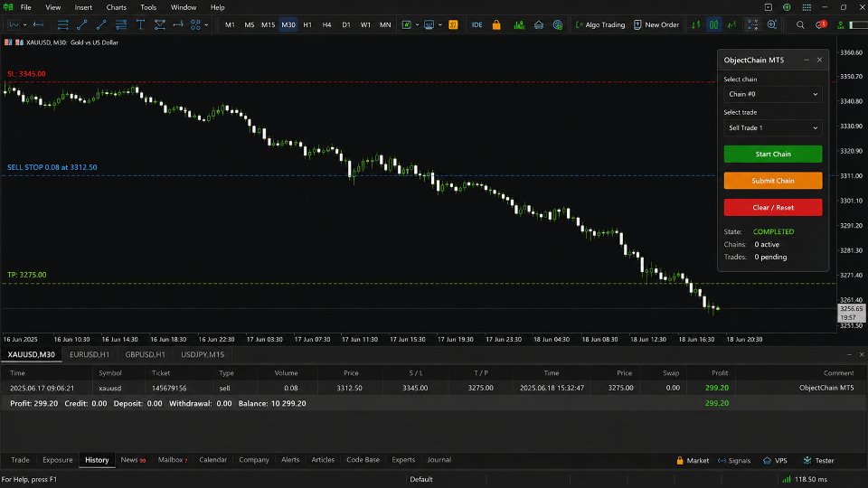Viewport: 868px width, 488px height.
Task: Toggle the M30 timeframe button
Action: click(288, 25)
